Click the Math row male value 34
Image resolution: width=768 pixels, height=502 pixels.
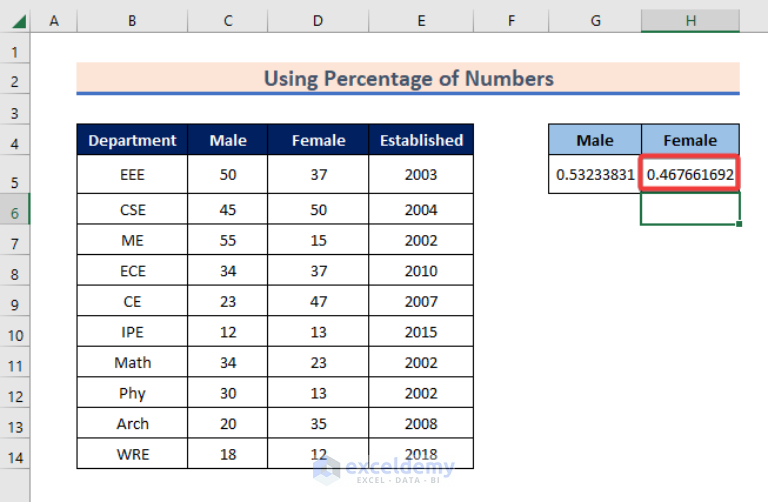coord(228,362)
